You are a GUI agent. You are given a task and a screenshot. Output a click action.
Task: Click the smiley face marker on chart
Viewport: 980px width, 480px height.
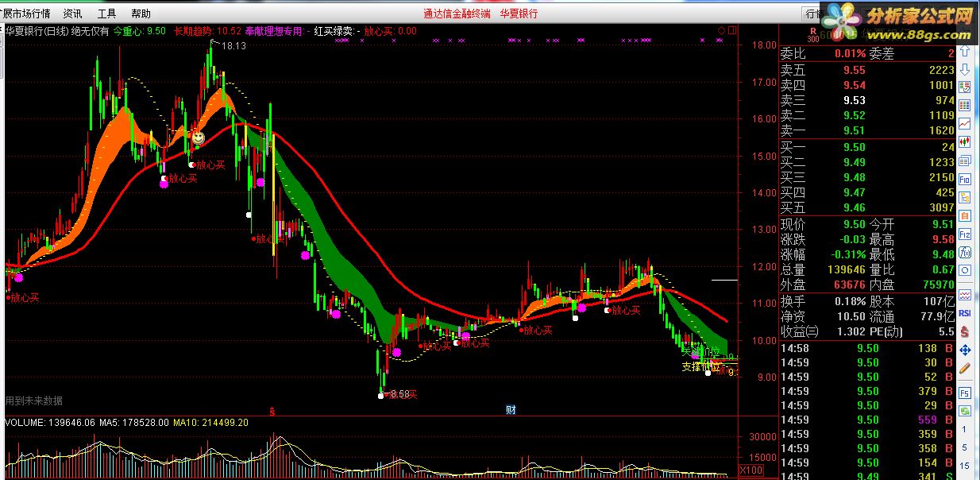point(198,138)
